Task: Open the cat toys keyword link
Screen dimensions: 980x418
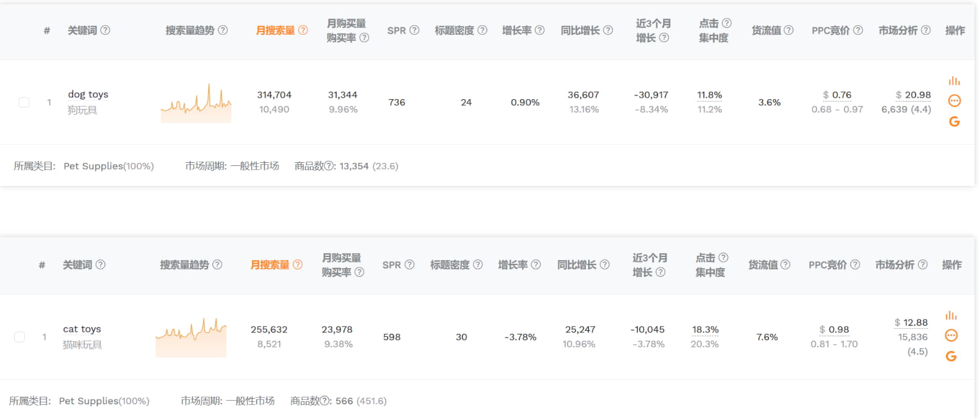Action: point(82,329)
